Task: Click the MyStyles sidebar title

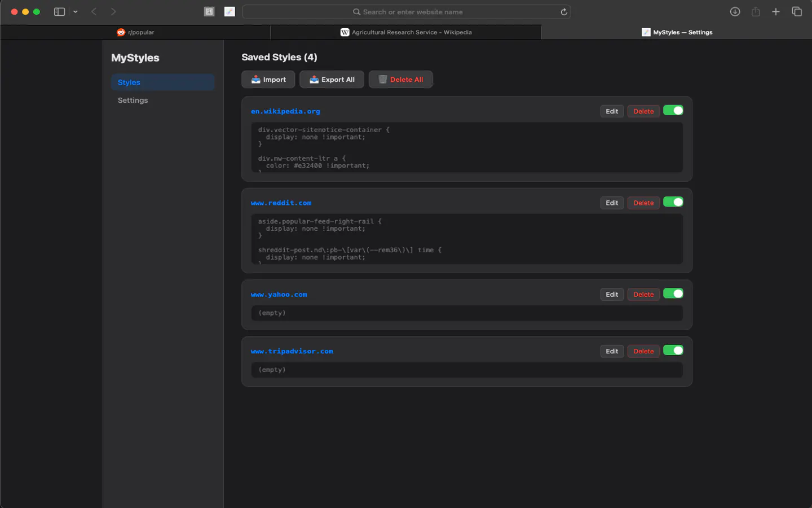Action: (x=135, y=58)
